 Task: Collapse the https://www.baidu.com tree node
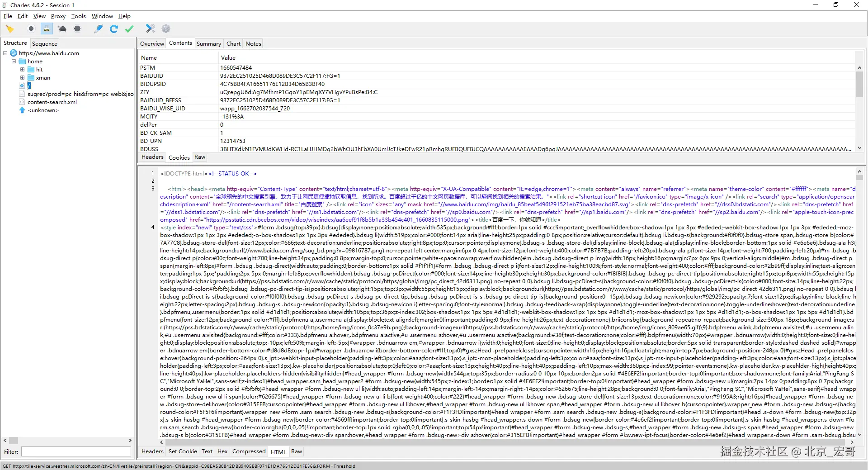tap(5, 53)
